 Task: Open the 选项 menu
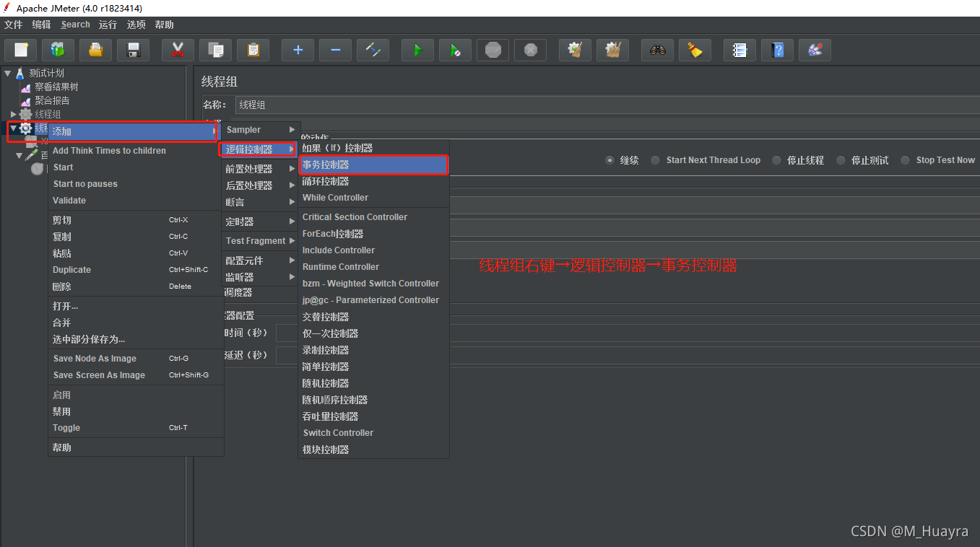(136, 25)
